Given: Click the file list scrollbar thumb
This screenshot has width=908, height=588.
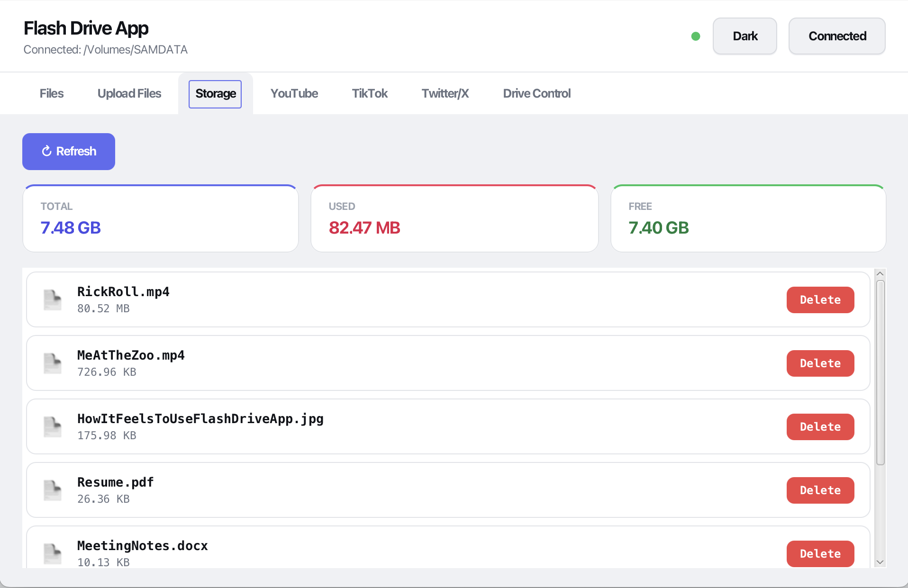Looking at the screenshot, I should click(x=880, y=373).
